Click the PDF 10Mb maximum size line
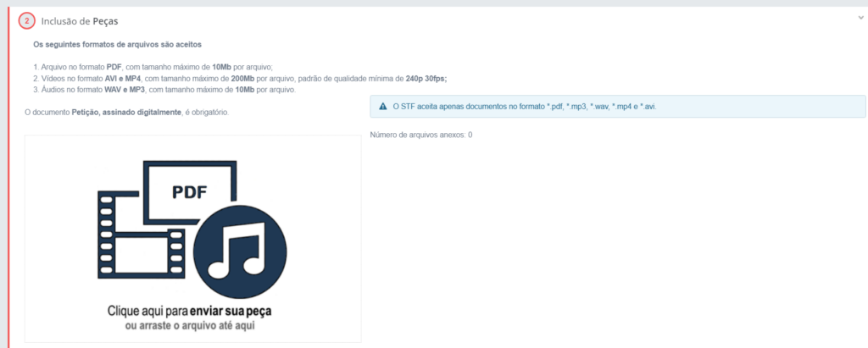868x348 pixels. click(153, 68)
